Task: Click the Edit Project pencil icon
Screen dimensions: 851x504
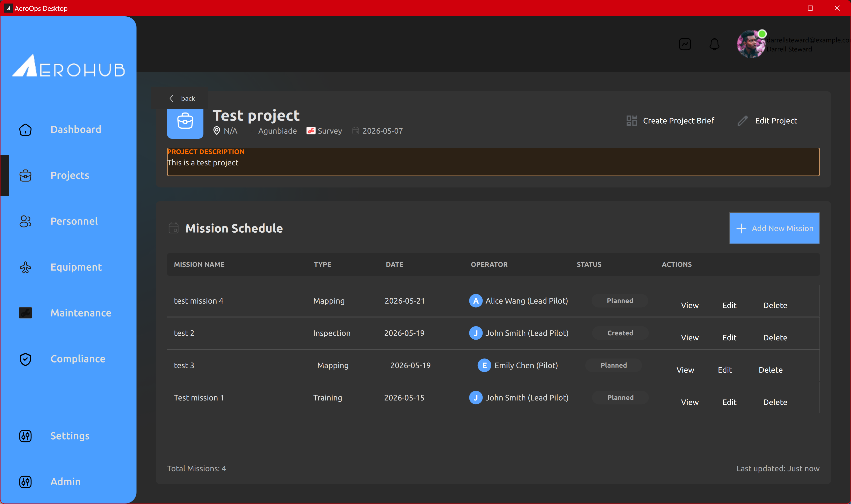Action: click(743, 121)
